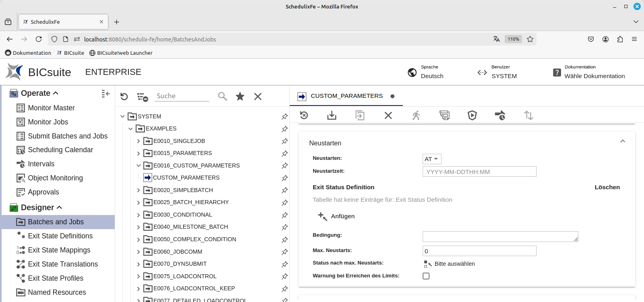Click the running person icon in toolbar
Image resolution: width=644 pixels, height=302 pixels.
click(x=416, y=116)
